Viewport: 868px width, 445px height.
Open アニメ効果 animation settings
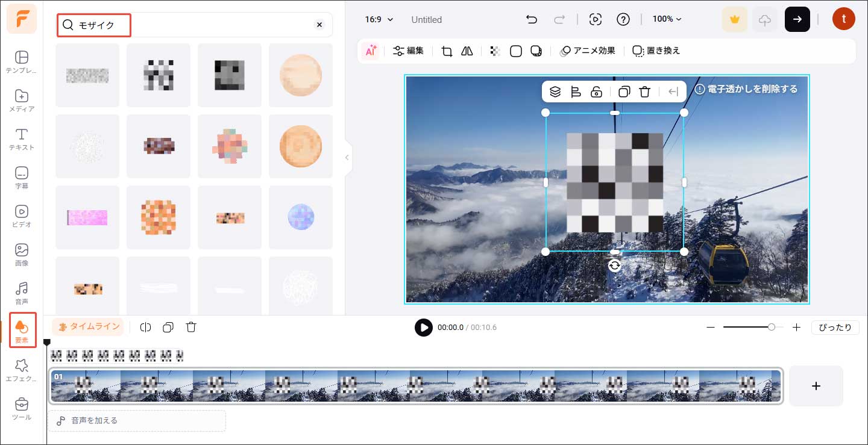tap(588, 51)
